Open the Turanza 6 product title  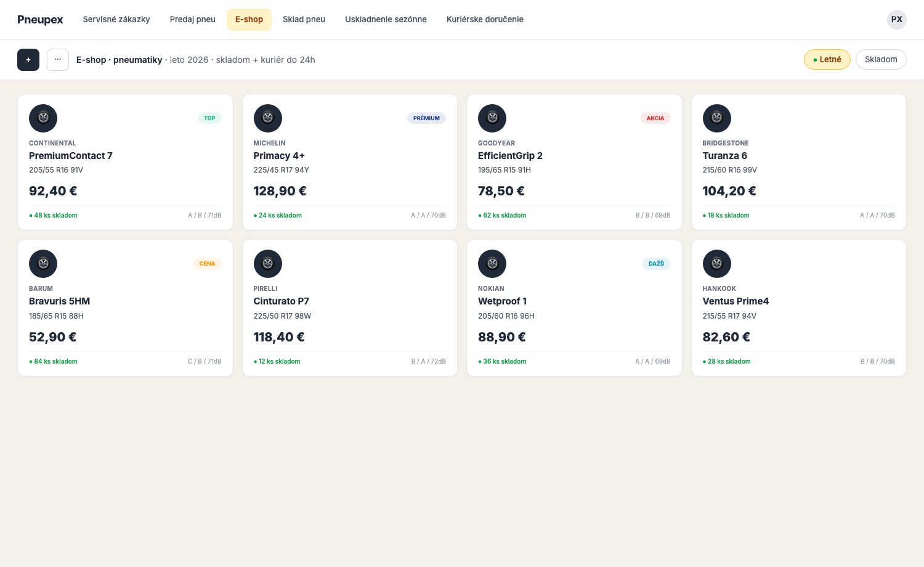pyautogui.click(x=725, y=156)
